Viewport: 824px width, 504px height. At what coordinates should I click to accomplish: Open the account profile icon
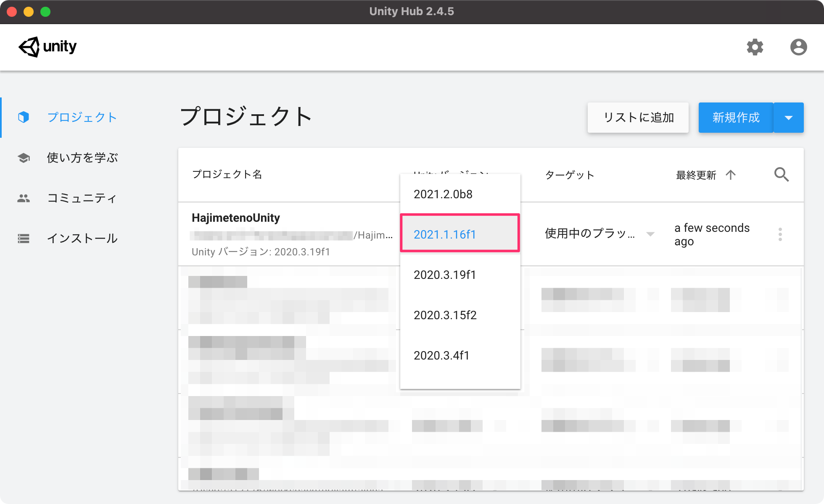point(798,47)
